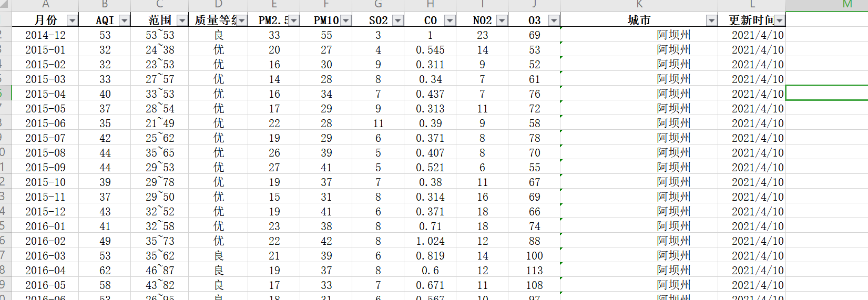This screenshot has width=868, height=300.
Task: Select O3 value 100
Action: coord(534,256)
